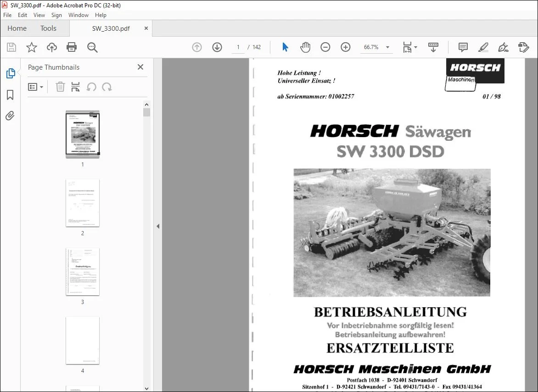Select the SW_3300.pdf document tab

click(111, 28)
